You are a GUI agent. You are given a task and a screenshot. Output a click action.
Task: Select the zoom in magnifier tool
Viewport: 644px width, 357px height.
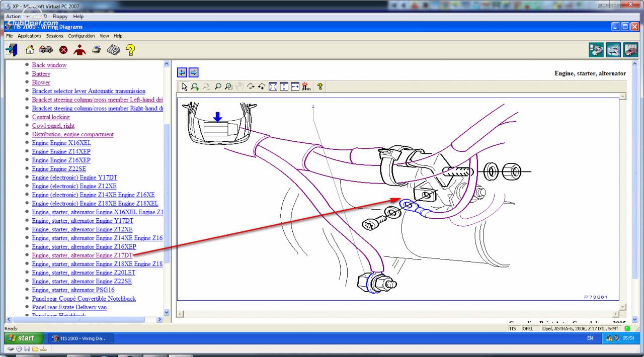[x=195, y=86]
